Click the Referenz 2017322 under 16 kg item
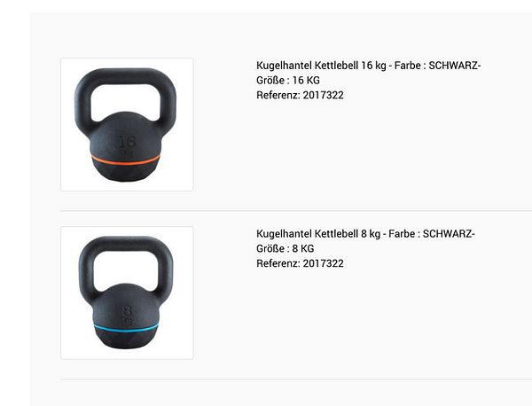The width and height of the screenshot is (532, 406). click(300, 95)
